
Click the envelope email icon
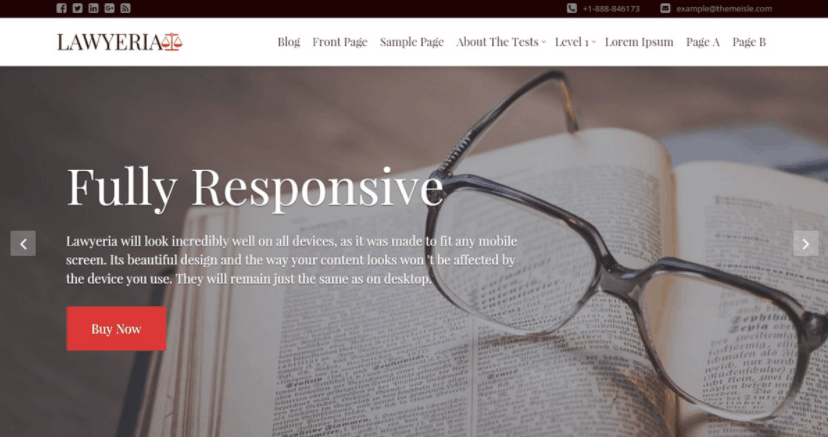pyautogui.click(x=665, y=8)
